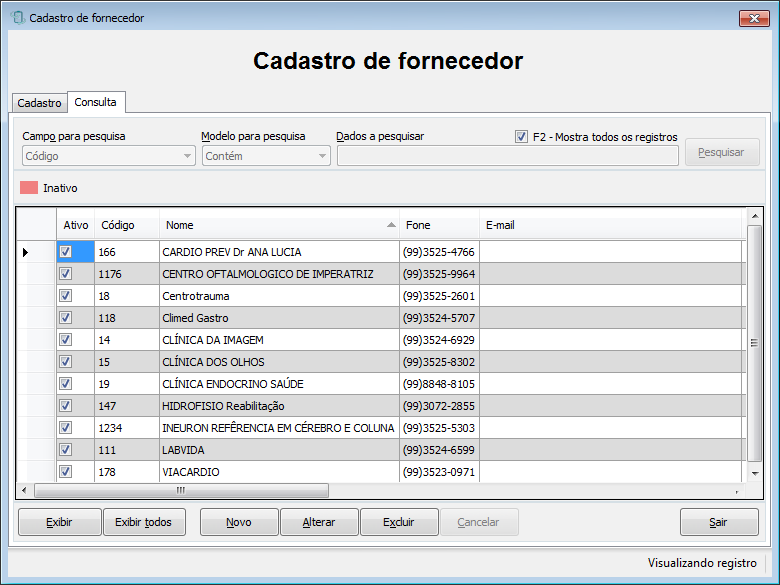Select the VIACARDIO name cell
The image size is (780, 585).
279,472
